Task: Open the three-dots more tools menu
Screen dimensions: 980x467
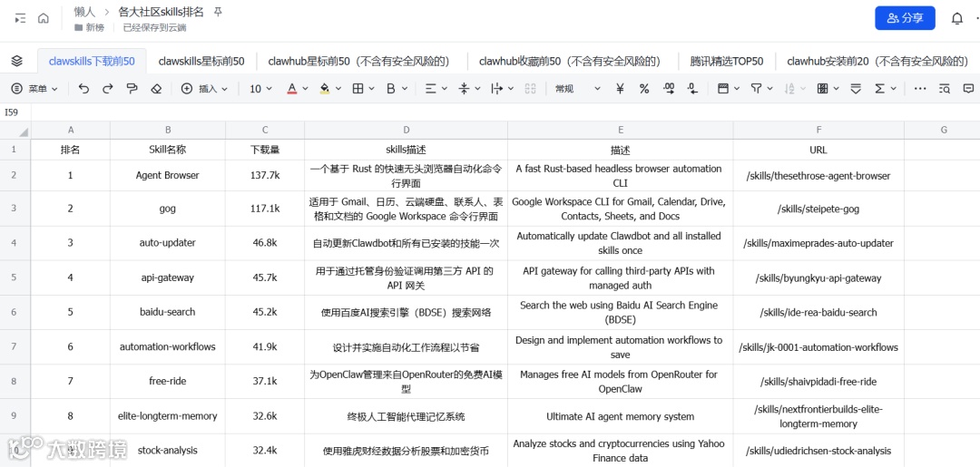Action: 920,89
